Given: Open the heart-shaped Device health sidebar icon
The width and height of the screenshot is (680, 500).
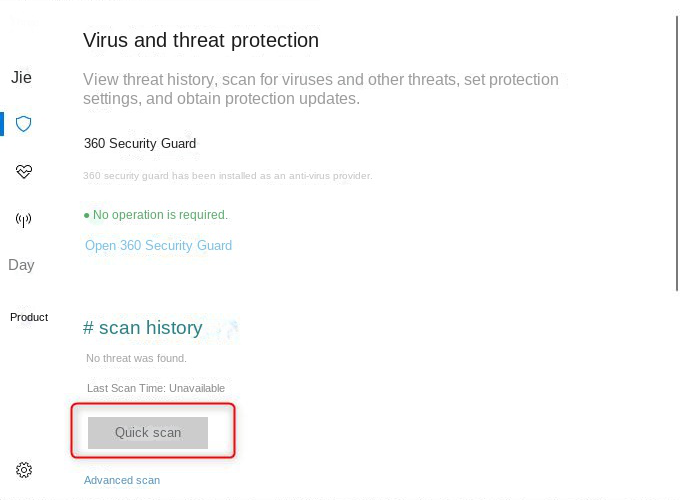Looking at the screenshot, I should pyautogui.click(x=24, y=172).
